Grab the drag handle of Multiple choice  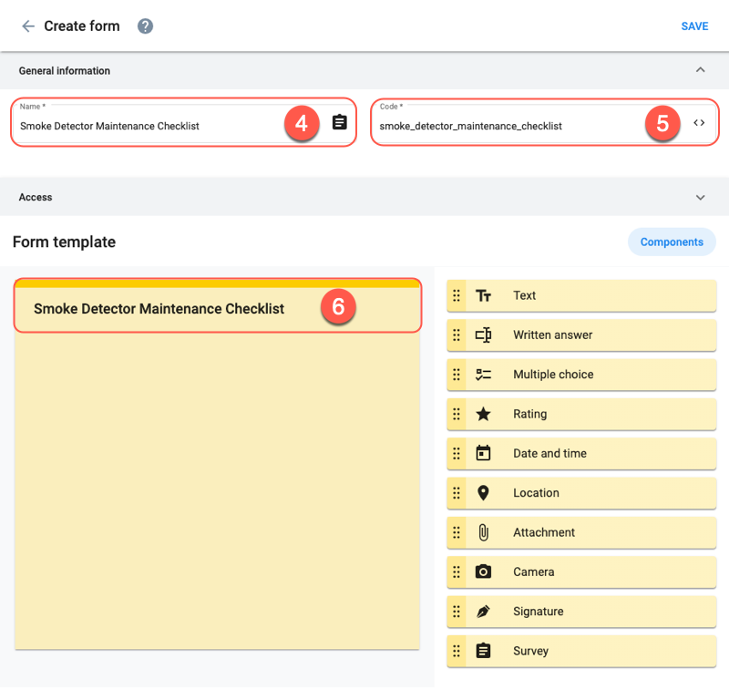tap(457, 375)
